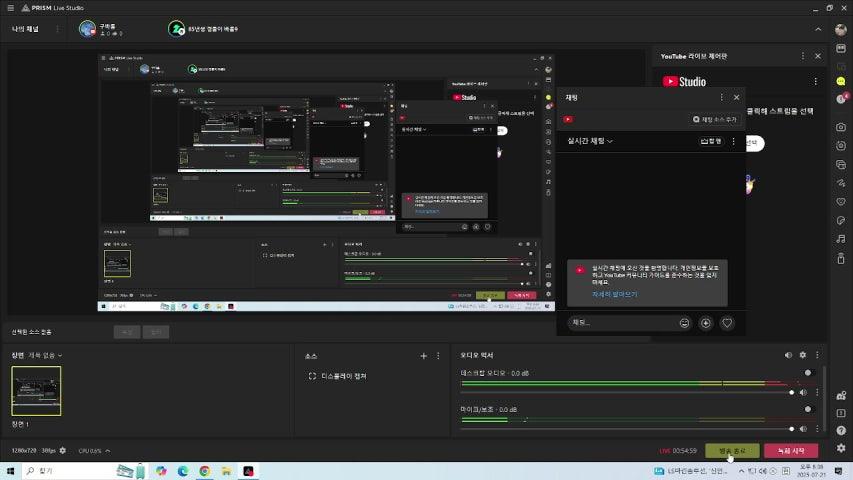This screenshot has height=480, width=853.
Task: Click the camera icon in right sidebar
Action: [841, 127]
